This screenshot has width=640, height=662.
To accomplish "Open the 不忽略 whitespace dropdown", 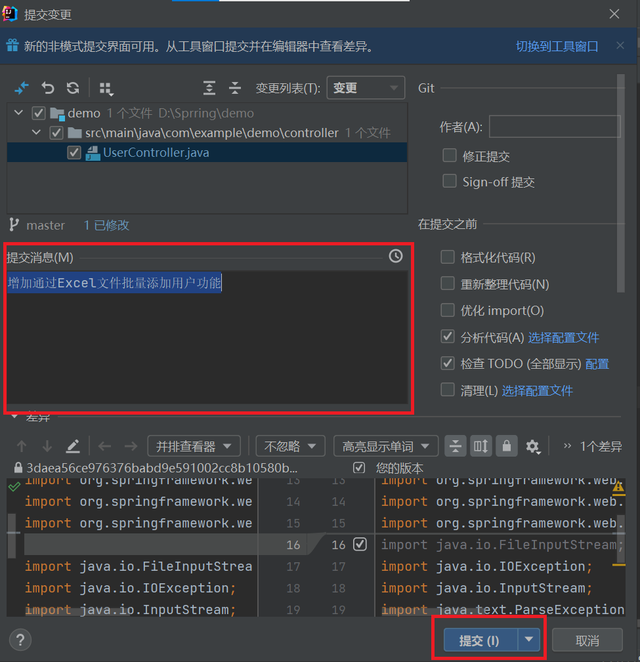I will pos(290,446).
